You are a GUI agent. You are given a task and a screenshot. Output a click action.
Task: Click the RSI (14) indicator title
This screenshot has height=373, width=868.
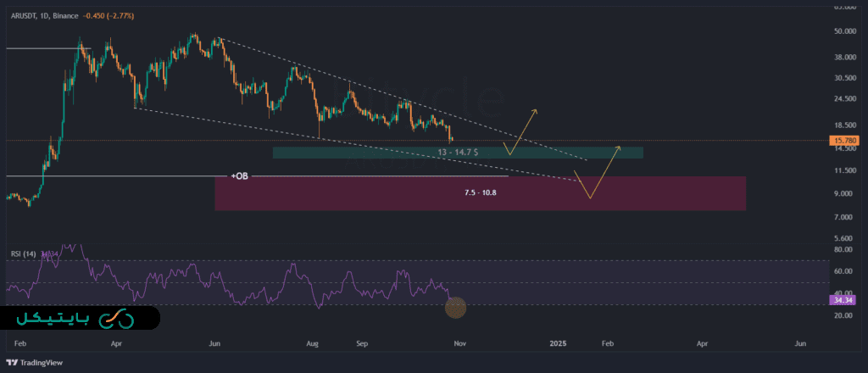click(x=24, y=253)
